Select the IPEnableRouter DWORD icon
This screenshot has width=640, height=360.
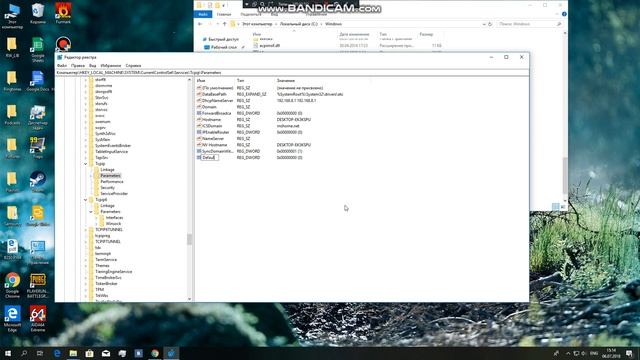[x=199, y=132]
